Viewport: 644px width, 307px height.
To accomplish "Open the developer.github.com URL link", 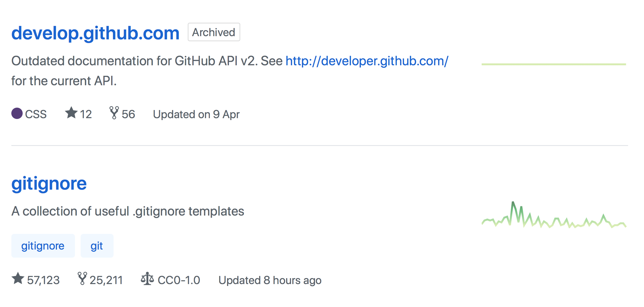I will (x=367, y=61).
